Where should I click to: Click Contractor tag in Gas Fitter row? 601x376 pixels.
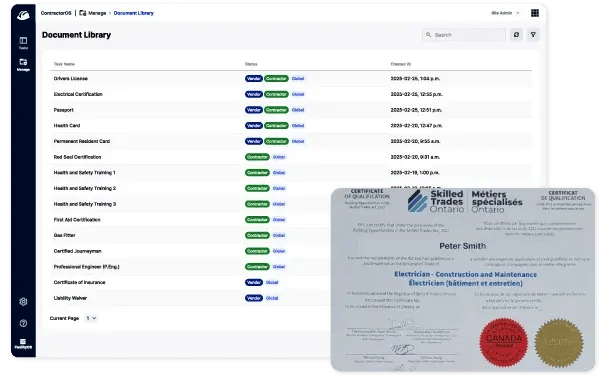pos(257,235)
